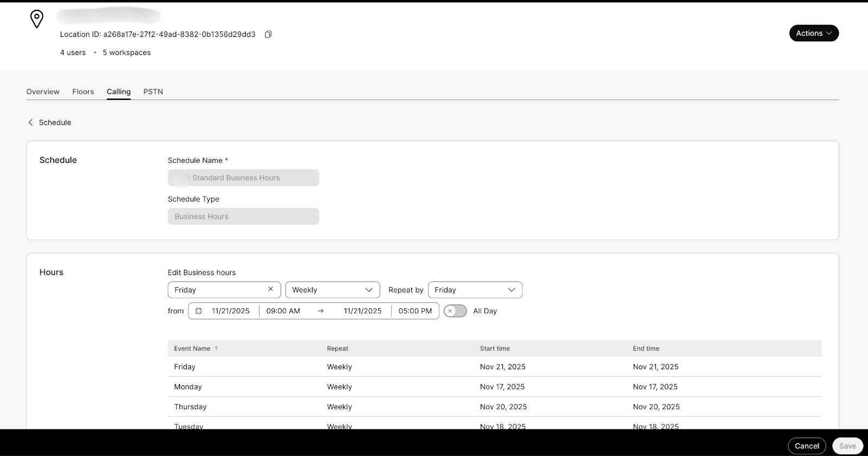Open the Floors tab
868x456 pixels.
coord(83,92)
